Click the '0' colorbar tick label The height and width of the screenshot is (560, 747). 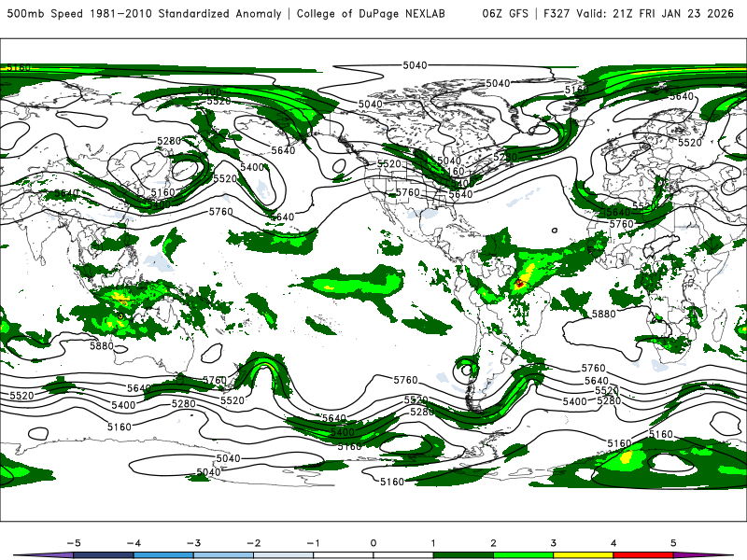[x=373, y=543]
